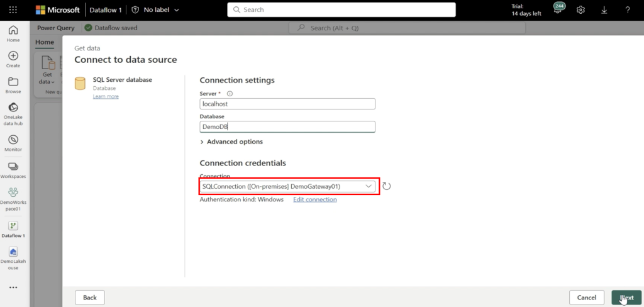Click the Authentication kind: Windows text
Viewport: 644px width, 307px height.
click(241, 199)
